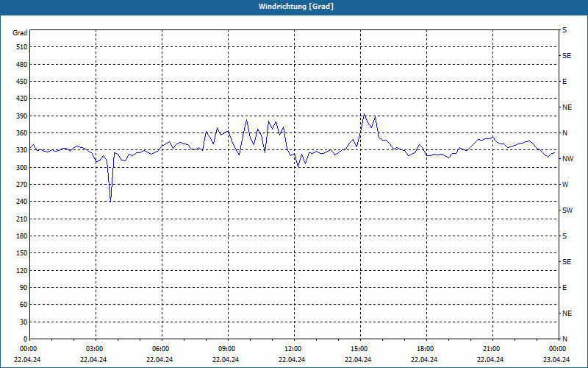Click the 150 value on the left axis

point(22,253)
